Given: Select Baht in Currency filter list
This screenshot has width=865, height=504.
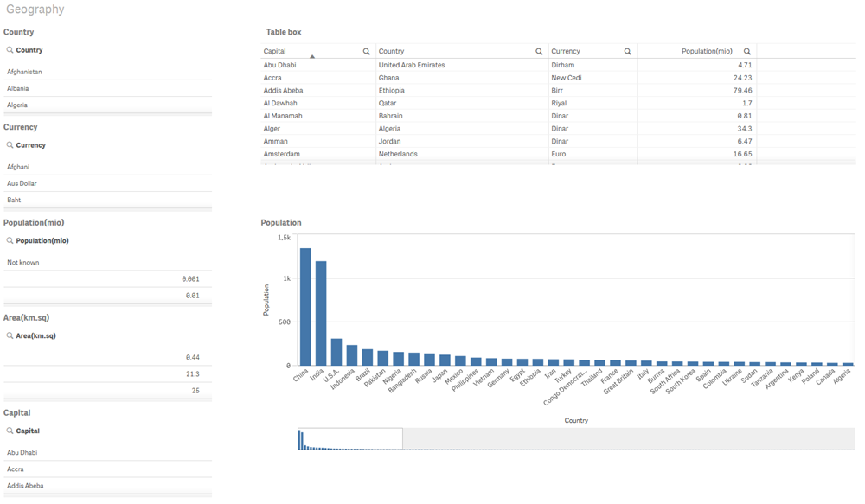Looking at the screenshot, I should pos(14,201).
